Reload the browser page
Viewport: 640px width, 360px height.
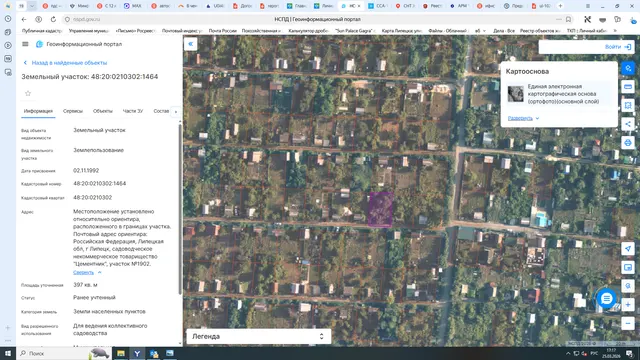point(53,19)
